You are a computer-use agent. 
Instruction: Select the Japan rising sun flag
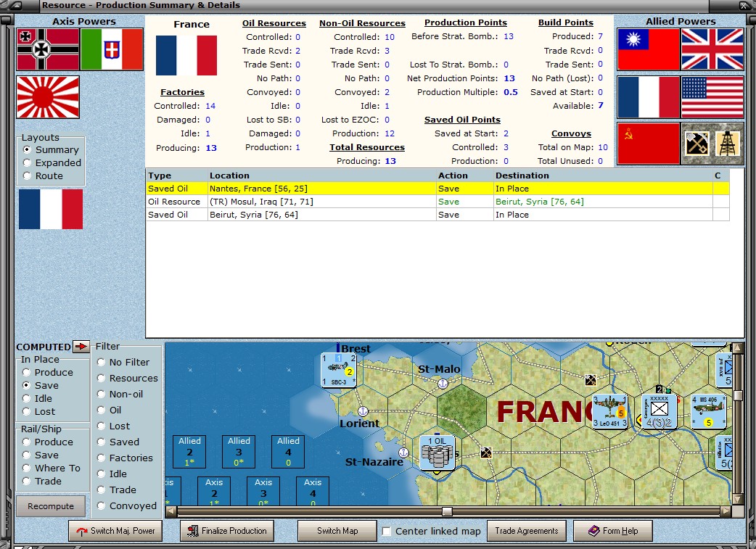click(48, 97)
